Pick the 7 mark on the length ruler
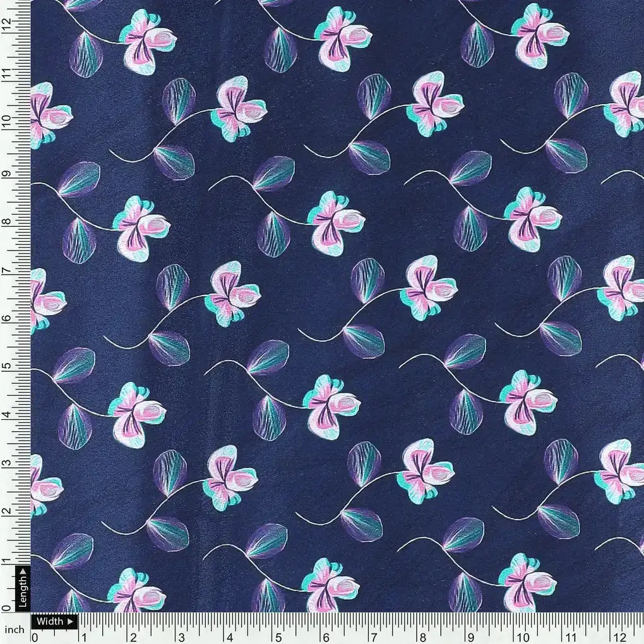644x644 pixels. coord(6,271)
